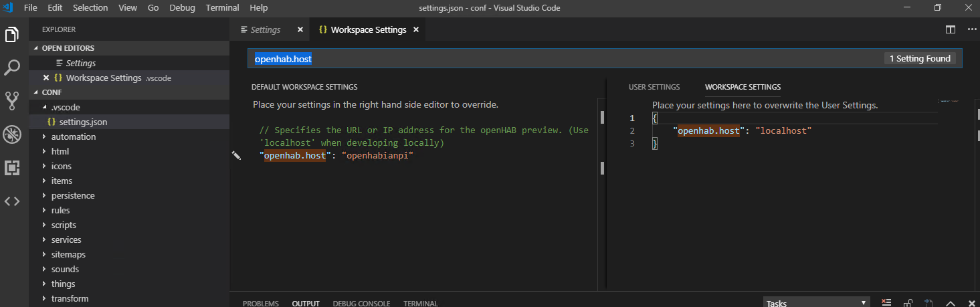Screen dimensions: 980x307
Task: Open the Terminal menu in the menu bar
Action: point(222,8)
